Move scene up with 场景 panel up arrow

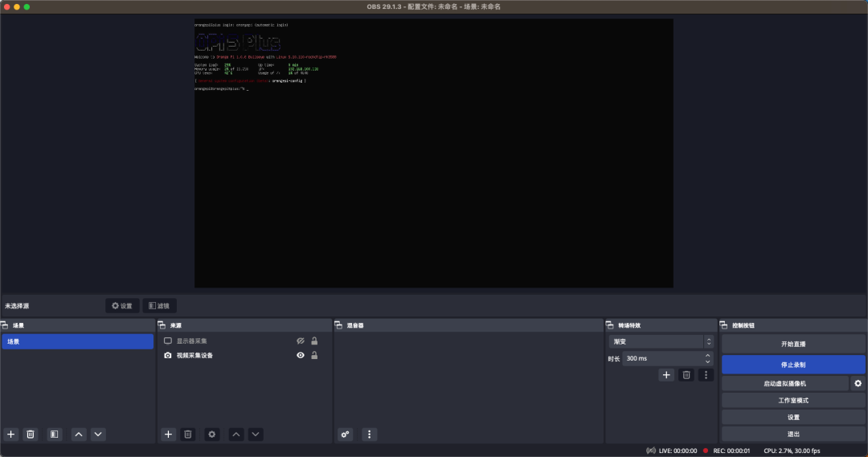(79, 435)
